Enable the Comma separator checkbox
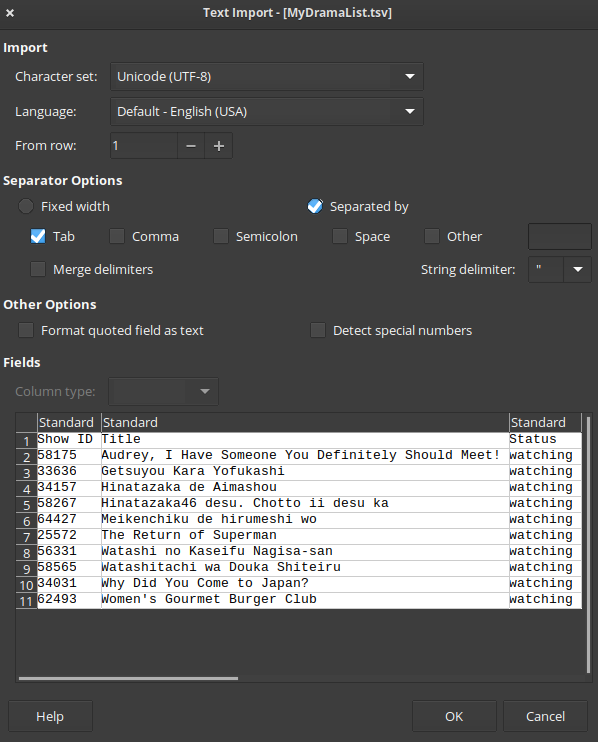598x742 pixels. click(117, 236)
